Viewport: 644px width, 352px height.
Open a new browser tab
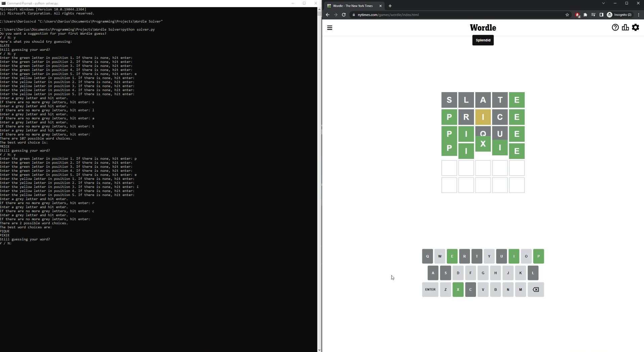coord(390,6)
